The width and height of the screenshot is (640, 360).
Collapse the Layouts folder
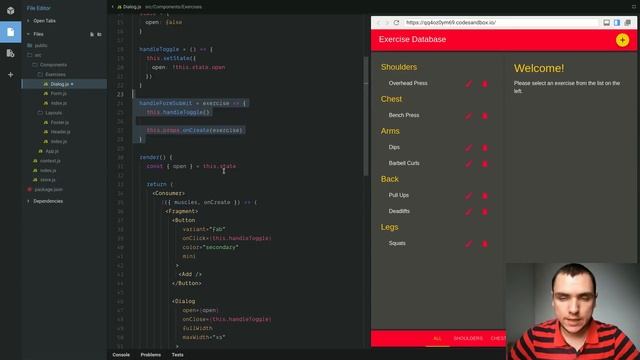53,113
